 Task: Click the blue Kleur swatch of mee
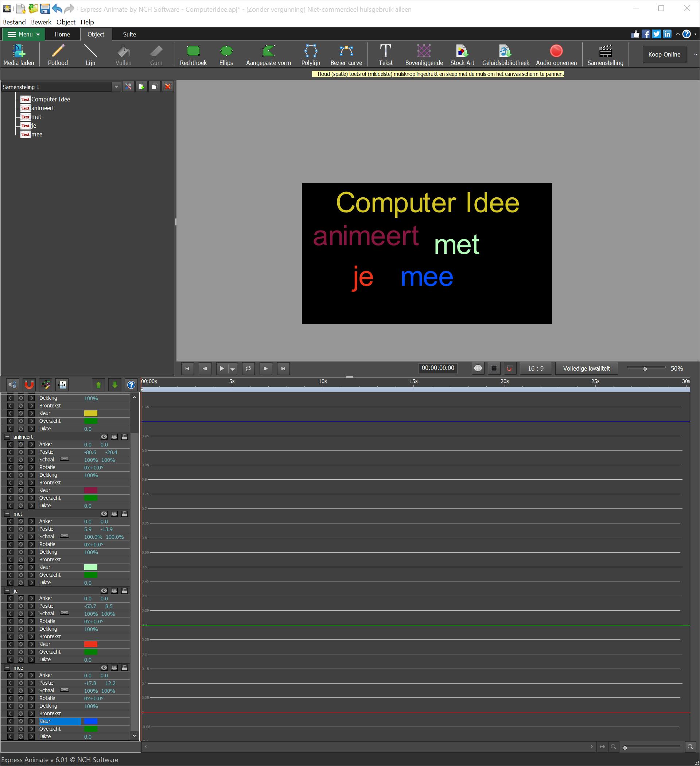(90, 721)
